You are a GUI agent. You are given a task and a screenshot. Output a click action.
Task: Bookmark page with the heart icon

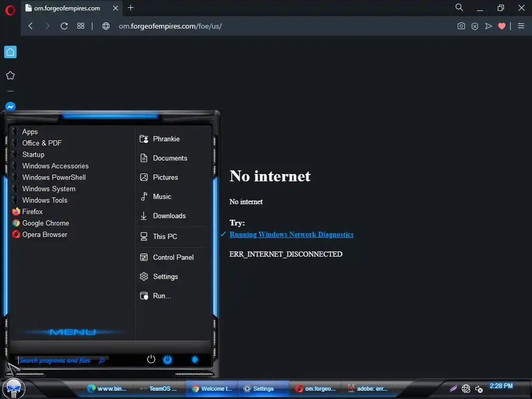click(502, 26)
